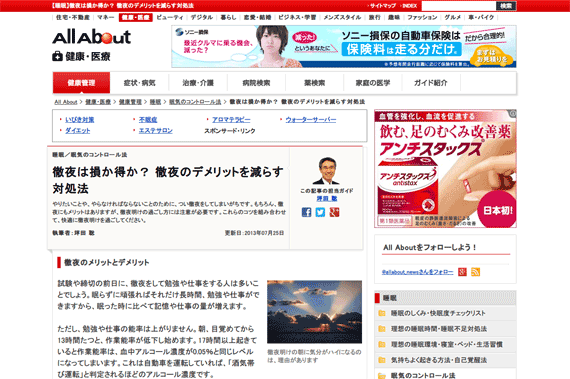Image resolution: width=570 pixels, height=379 pixels.
Task: Click 睡眠／眠気のコントロール法 label above headline
Action: coord(89,155)
